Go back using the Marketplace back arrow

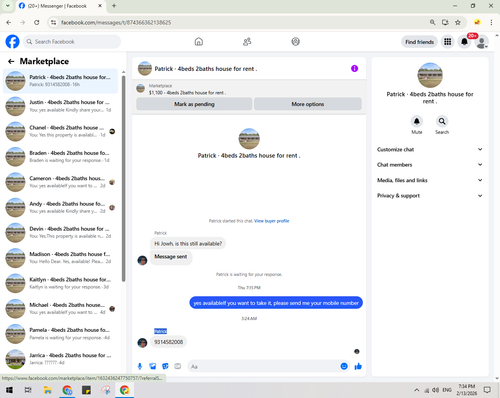pos(11,61)
